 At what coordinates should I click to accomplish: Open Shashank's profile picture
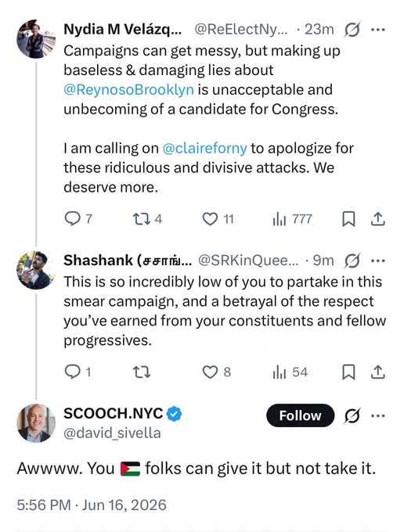click(x=36, y=270)
